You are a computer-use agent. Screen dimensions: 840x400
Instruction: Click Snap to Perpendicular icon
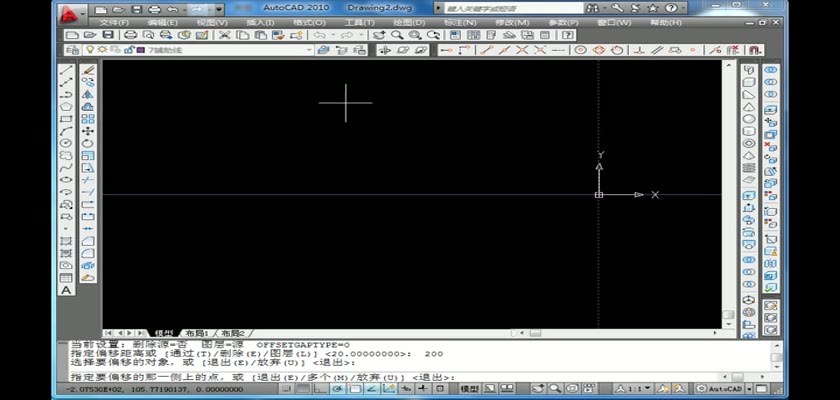[x=639, y=50]
